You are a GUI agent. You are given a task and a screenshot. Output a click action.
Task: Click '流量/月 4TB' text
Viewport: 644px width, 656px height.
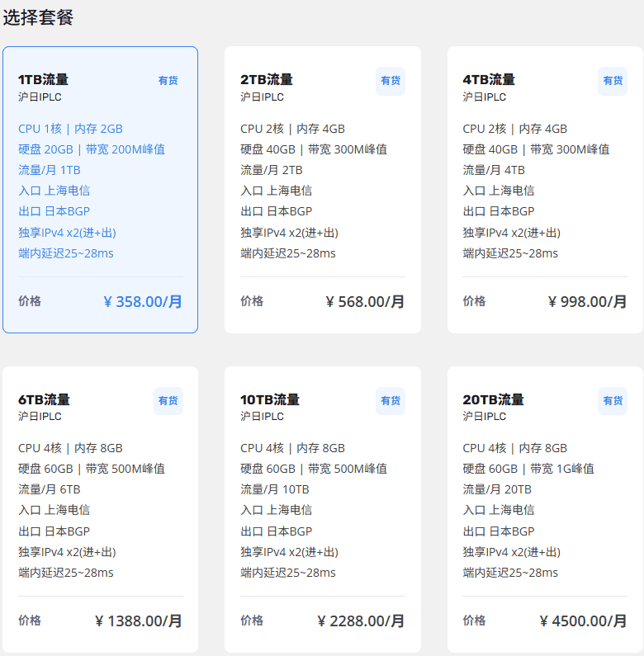[x=494, y=170]
